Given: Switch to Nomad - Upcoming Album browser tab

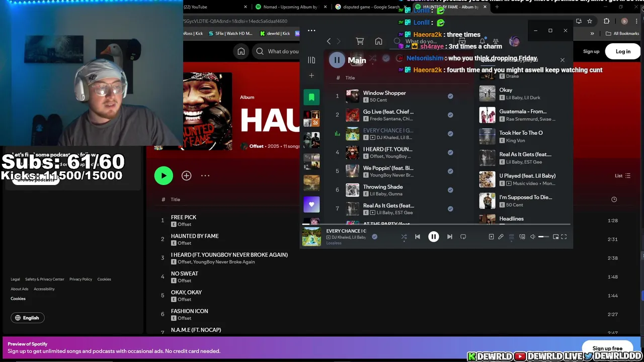Looking at the screenshot, I should [290, 7].
